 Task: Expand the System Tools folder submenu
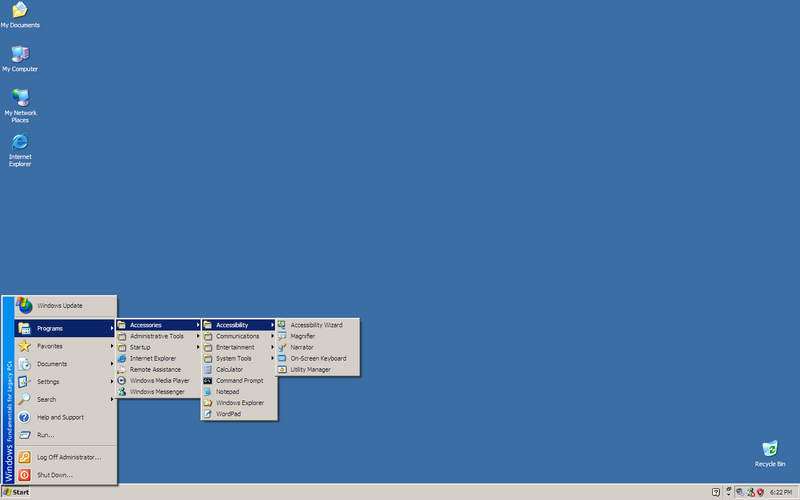[239, 359]
